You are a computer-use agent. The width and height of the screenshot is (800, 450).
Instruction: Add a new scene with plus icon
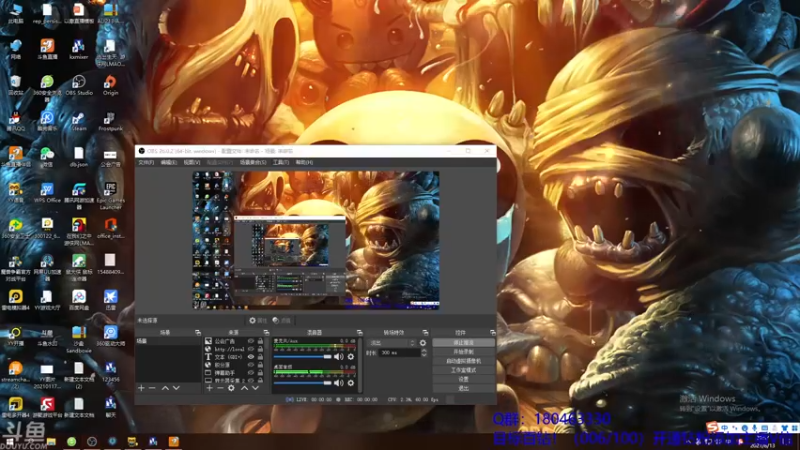[141, 388]
